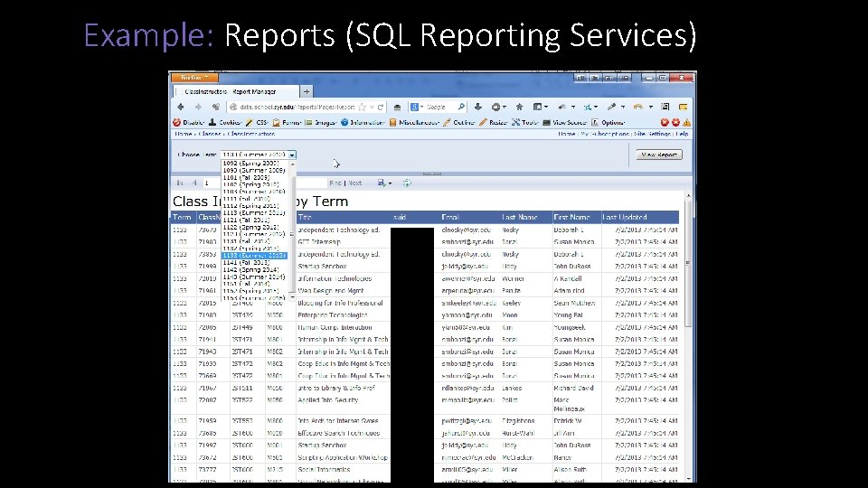The height and width of the screenshot is (488, 868).
Task: Go back with the browser Back arrow
Action: (x=181, y=107)
